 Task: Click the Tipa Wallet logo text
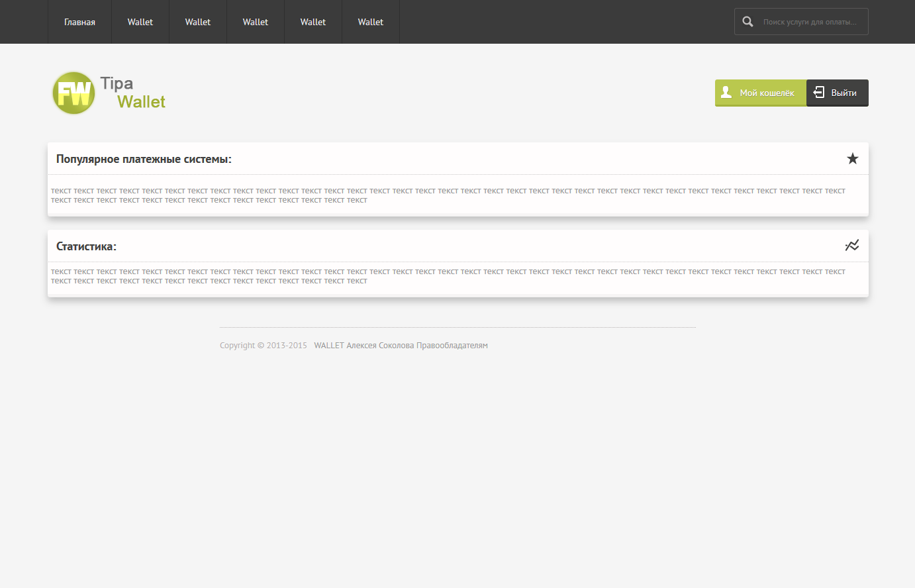click(x=133, y=93)
